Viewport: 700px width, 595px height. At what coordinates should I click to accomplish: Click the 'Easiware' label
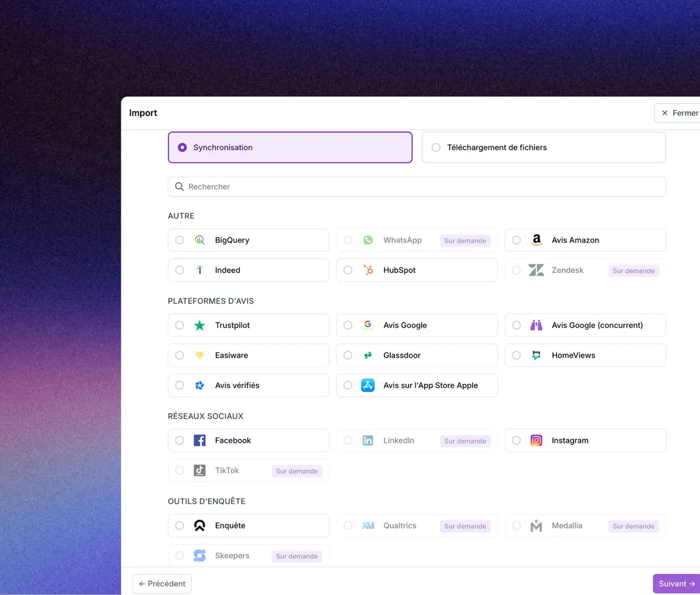coord(231,355)
